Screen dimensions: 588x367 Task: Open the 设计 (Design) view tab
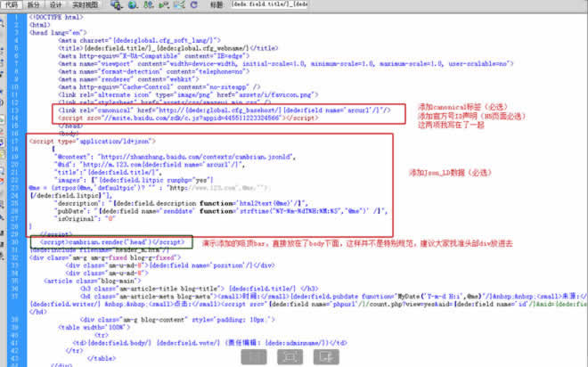pos(56,5)
